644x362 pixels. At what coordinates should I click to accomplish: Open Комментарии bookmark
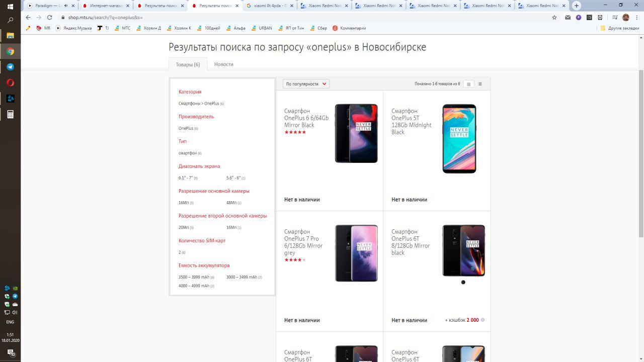pyautogui.click(x=349, y=28)
